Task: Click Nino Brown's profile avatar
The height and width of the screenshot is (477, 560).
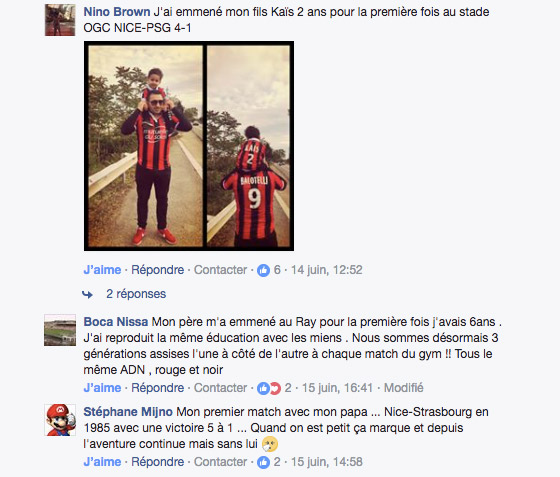Action: [x=60, y=20]
